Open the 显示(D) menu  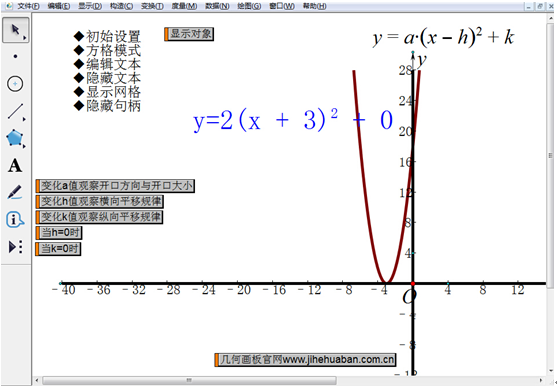(x=90, y=6)
